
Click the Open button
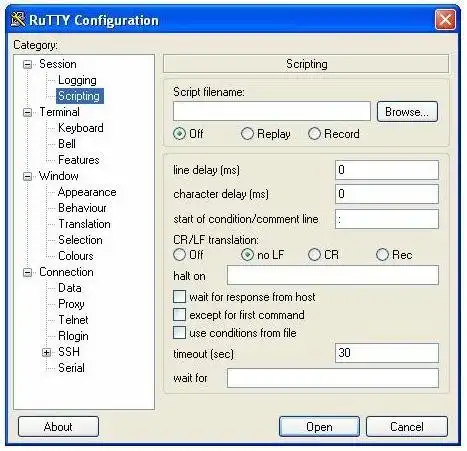[319, 426]
